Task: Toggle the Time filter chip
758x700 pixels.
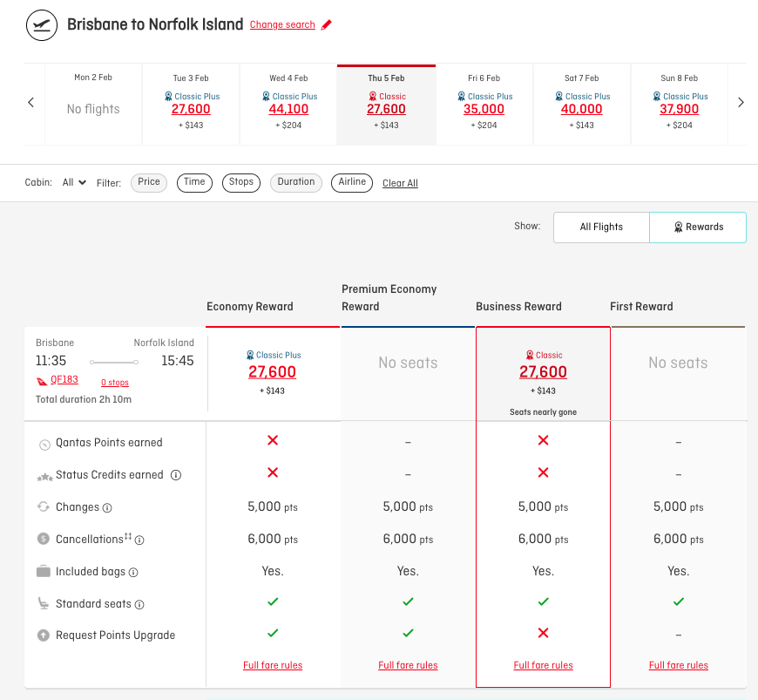Action: (194, 182)
